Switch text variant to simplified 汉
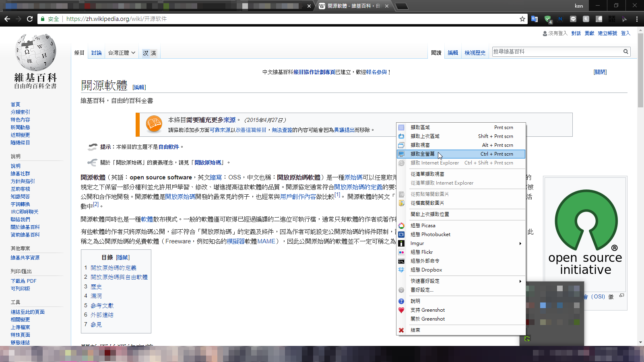Screen dimensions: 644x362 [146, 53]
